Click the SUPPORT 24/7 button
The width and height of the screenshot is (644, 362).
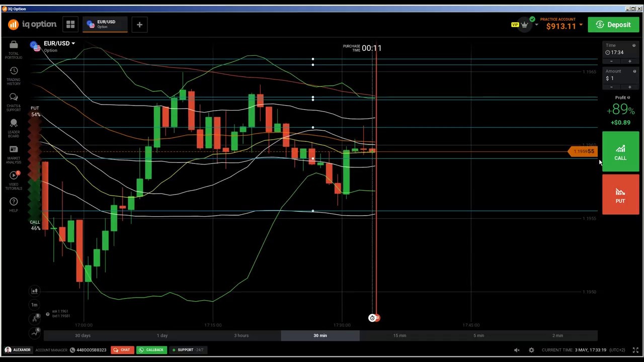click(188, 350)
